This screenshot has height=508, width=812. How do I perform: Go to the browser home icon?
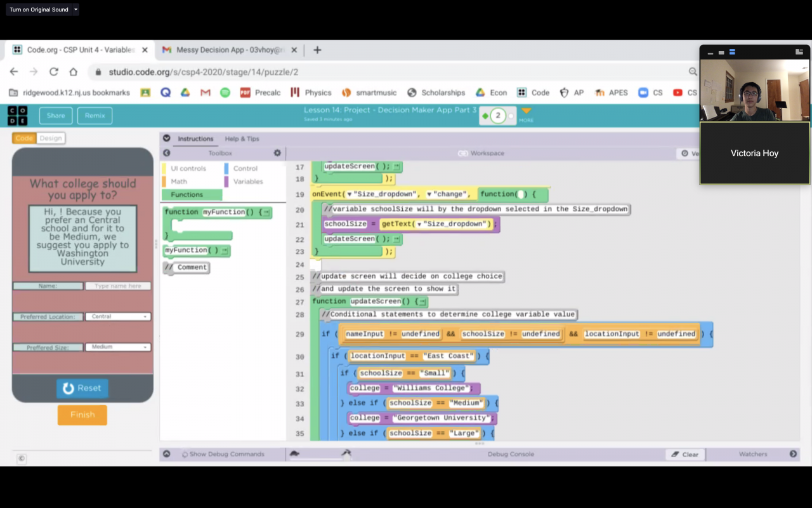point(74,72)
